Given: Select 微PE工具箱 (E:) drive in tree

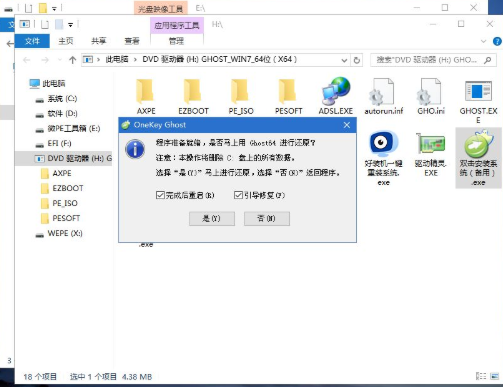Looking at the screenshot, I should tap(67, 128).
